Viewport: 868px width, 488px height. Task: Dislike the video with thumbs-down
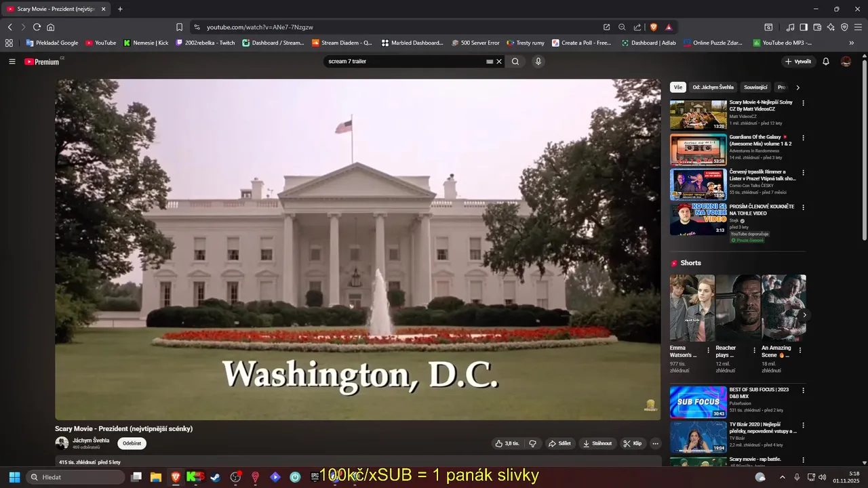click(532, 443)
